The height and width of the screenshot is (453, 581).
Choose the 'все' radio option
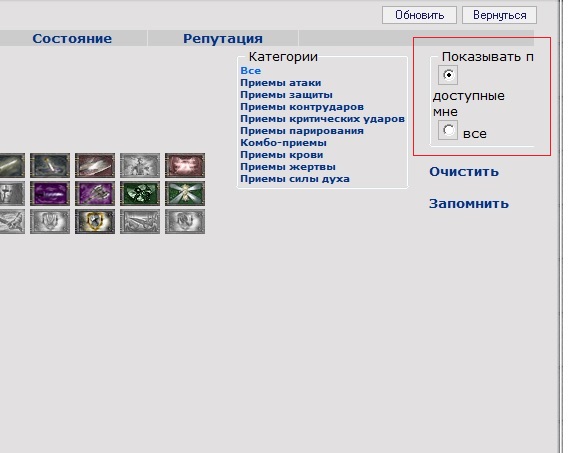[448, 130]
